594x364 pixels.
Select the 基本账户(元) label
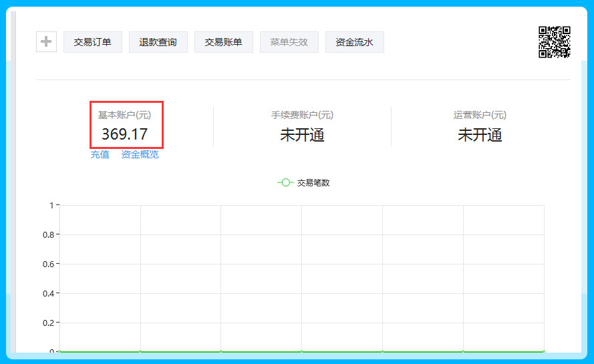124,115
